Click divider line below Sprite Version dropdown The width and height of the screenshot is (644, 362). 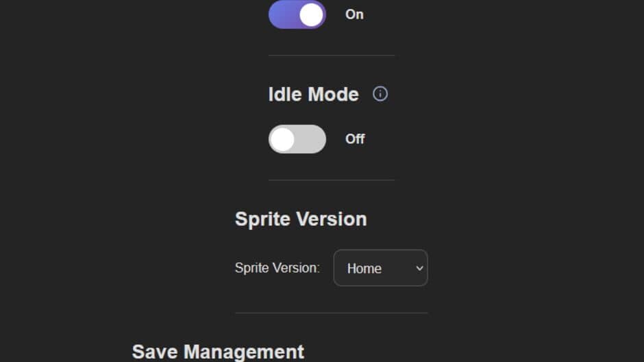click(332, 313)
